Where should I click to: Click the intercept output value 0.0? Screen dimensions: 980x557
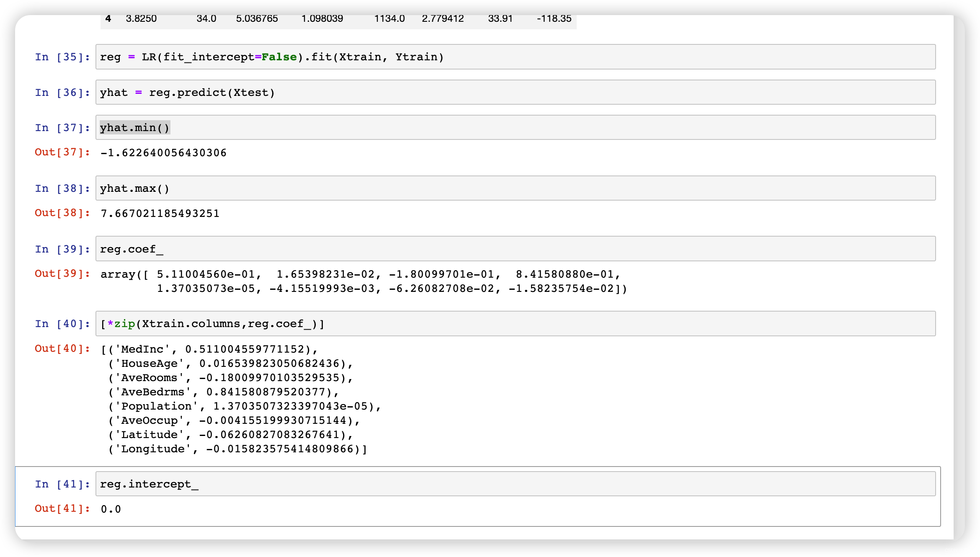tap(111, 509)
